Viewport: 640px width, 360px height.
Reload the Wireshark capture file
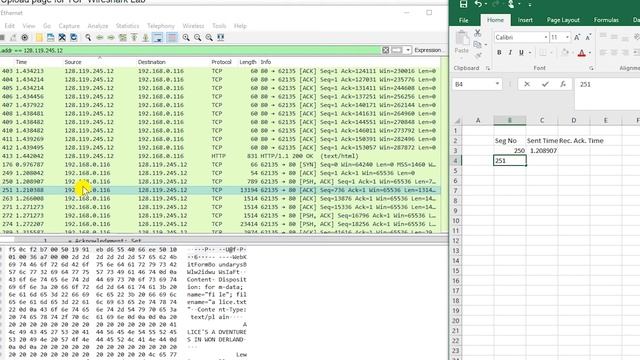[73, 38]
